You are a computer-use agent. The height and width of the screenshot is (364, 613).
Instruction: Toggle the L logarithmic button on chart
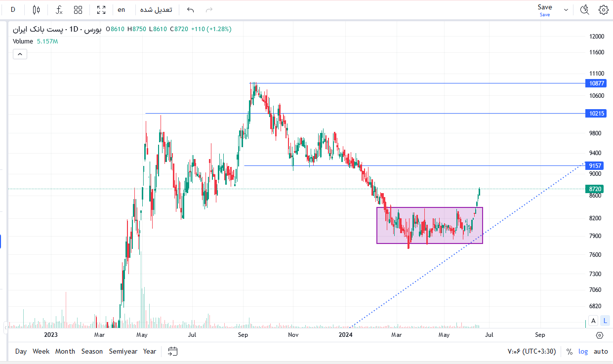click(605, 321)
